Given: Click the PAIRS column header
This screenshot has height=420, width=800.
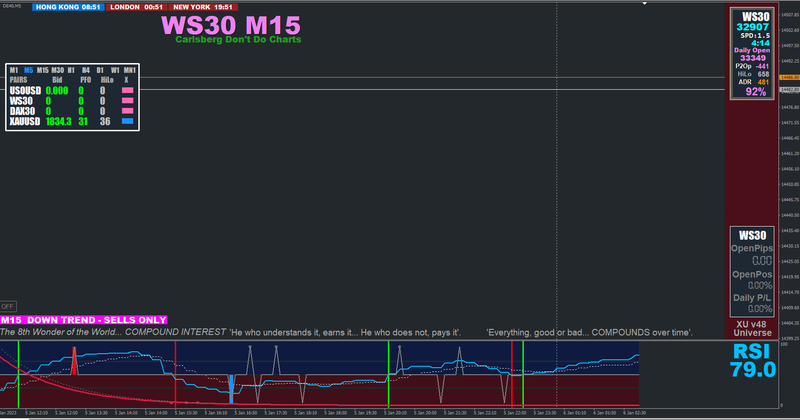Looking at the screenshot, I should click(18, 80).
